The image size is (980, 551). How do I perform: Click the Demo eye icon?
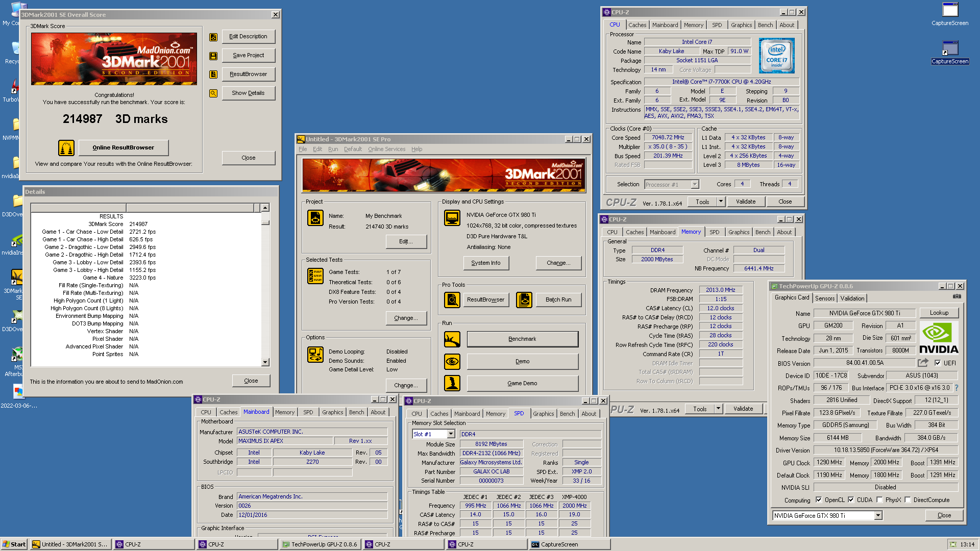(x=452, y=362)
